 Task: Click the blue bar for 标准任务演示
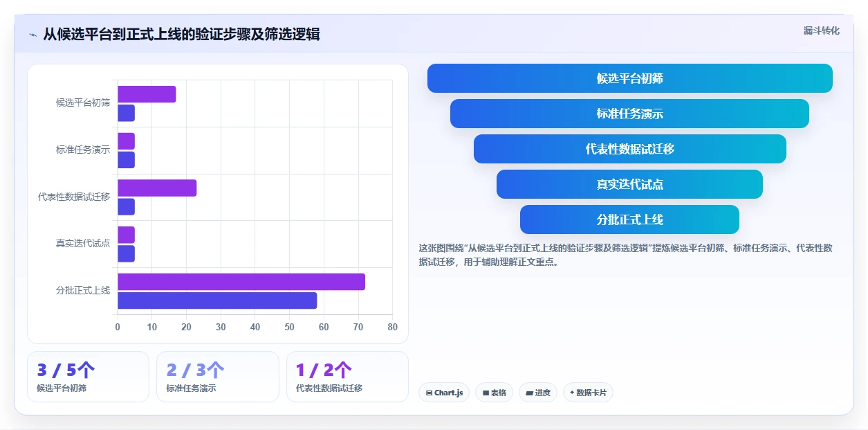(126, 160)
